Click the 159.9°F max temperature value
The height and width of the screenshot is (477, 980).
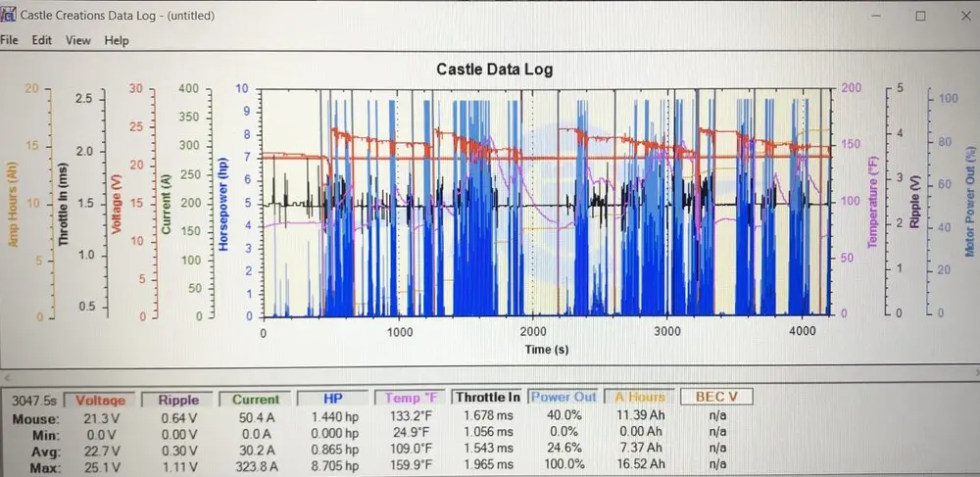[413, 464]
